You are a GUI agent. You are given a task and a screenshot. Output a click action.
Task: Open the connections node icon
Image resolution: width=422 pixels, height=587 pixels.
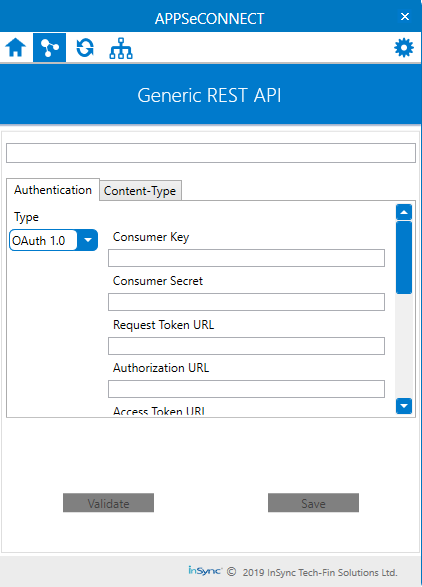tap(49, 48)
